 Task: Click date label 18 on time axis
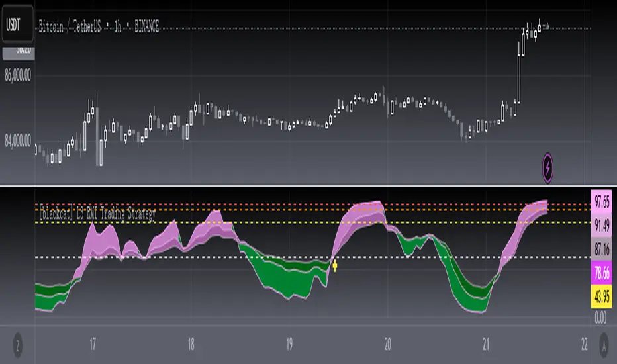[191, 344]
